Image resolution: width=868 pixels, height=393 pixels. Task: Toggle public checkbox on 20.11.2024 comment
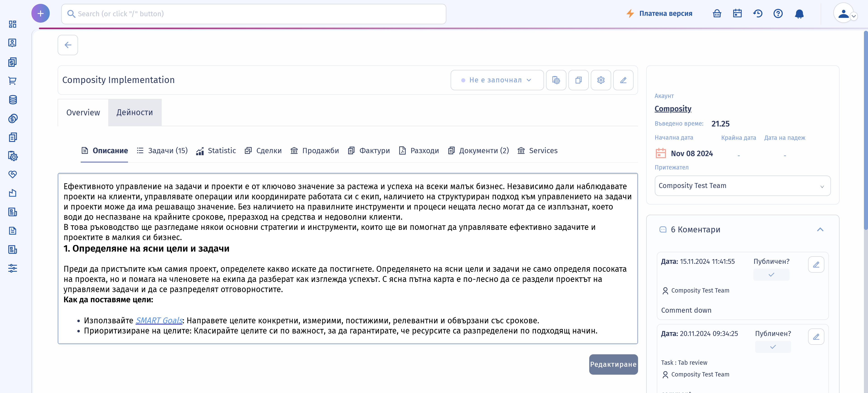tap(773, 347)
